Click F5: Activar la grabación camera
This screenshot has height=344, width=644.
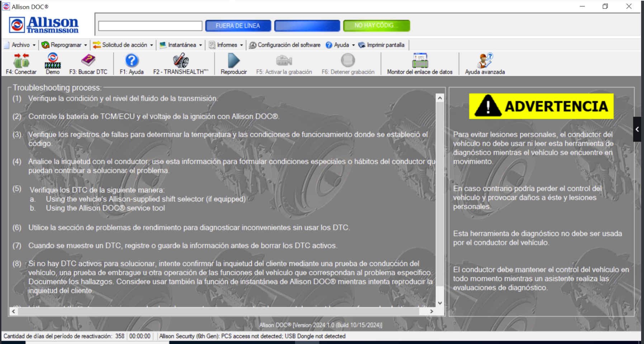284,61
